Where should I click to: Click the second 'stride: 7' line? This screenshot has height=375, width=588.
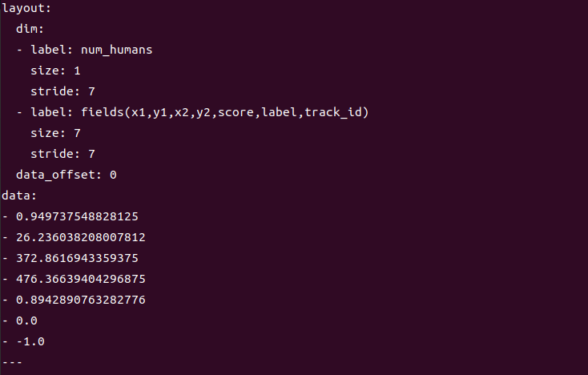tap(62, 154)
